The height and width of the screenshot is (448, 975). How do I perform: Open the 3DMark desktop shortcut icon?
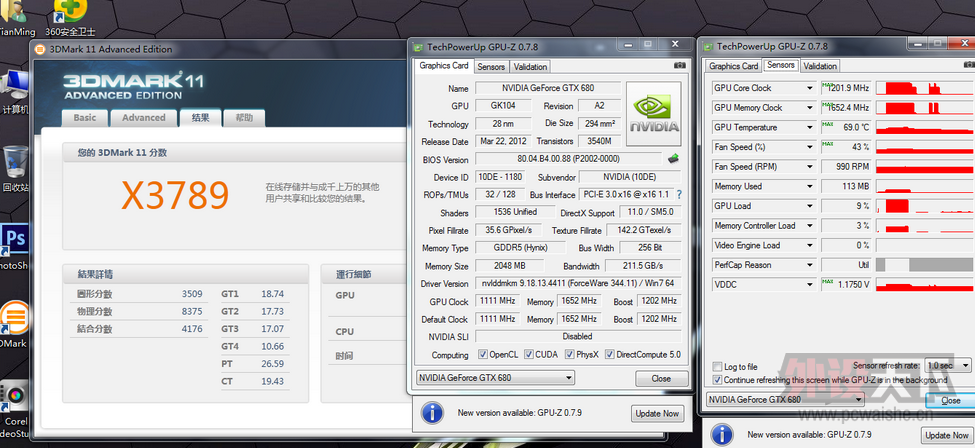(x=15, y=324)
